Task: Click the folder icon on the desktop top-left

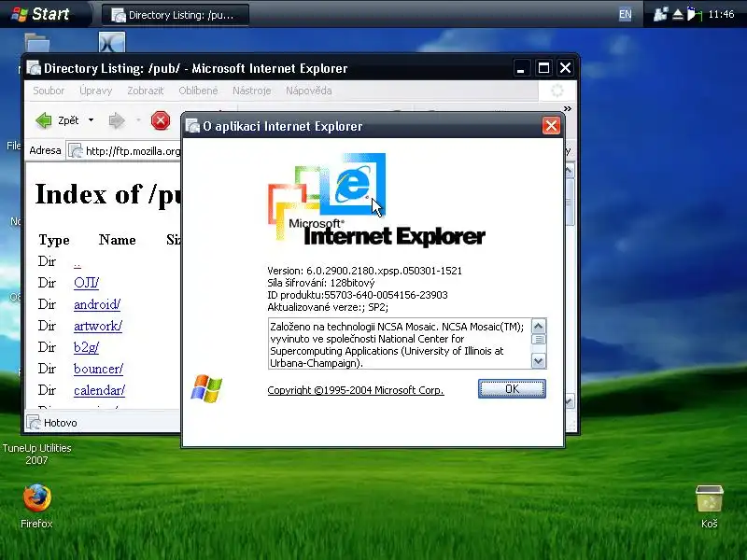Action: coord(37,42)
